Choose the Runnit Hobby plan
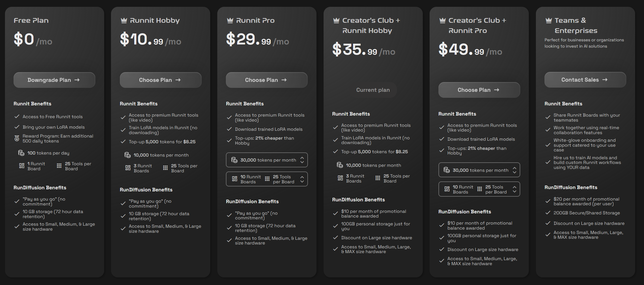The height and width of the screenshot is (285, 644). [160, 80]
